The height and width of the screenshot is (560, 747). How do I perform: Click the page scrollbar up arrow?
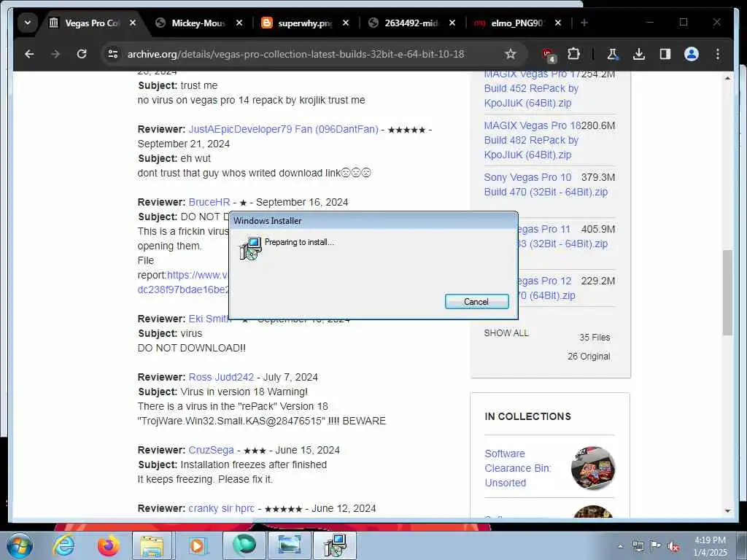727,77
